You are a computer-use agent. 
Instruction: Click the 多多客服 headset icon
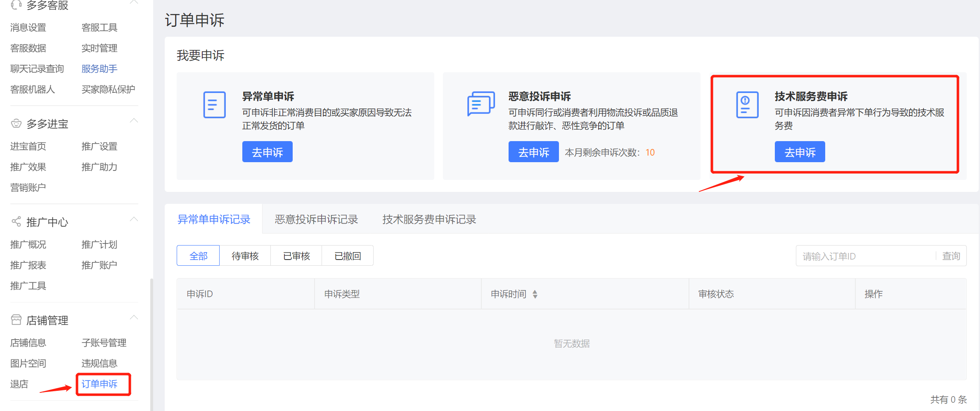click(x=16, y=5)
